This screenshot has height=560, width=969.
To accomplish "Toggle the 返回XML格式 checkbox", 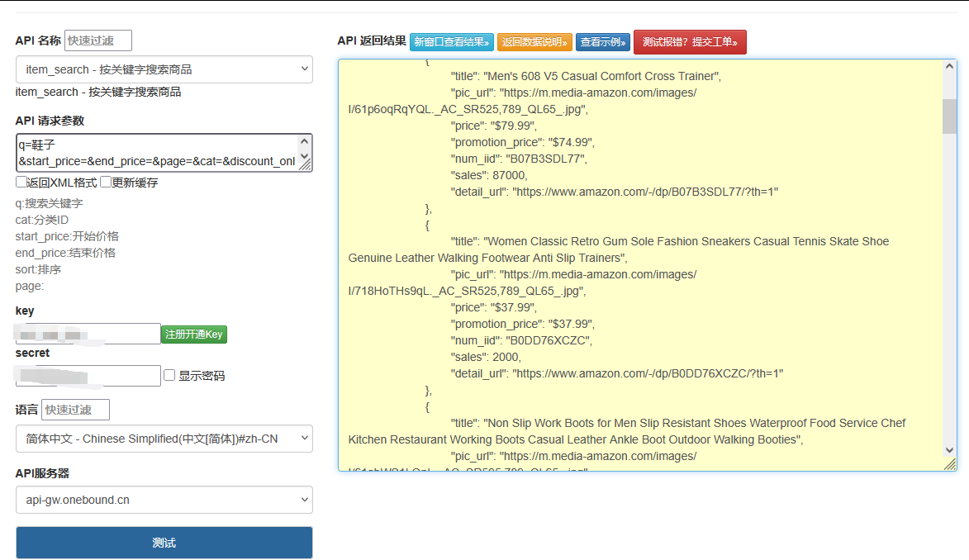I will click(x=21, y=182).
